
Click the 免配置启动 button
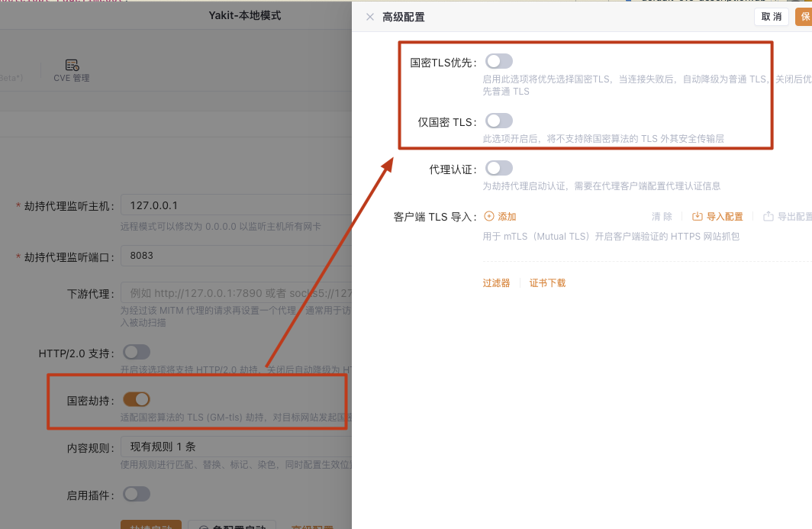(232, 525)
